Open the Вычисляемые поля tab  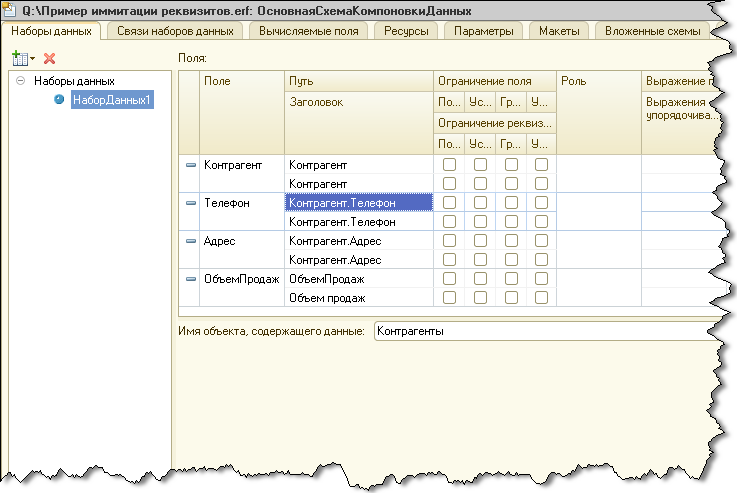[x=308, y=31]
